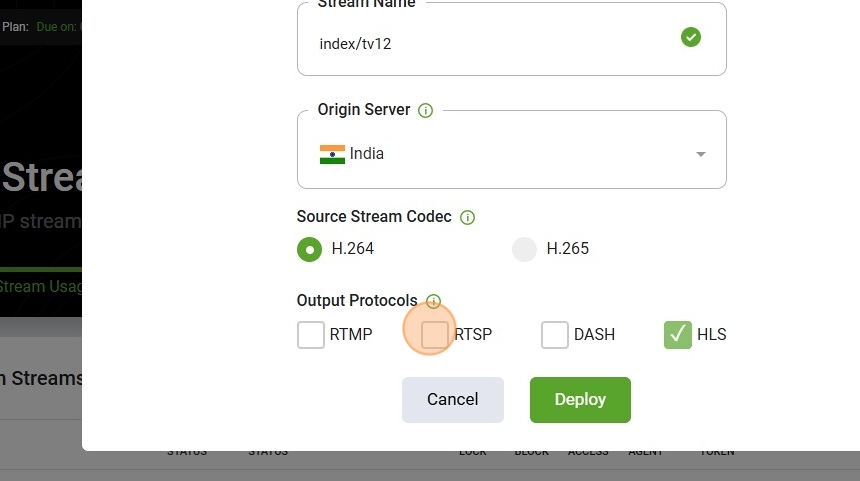860x481 pixels.
Task: Open the Stream Usage tab
Action: click(41, 286)
